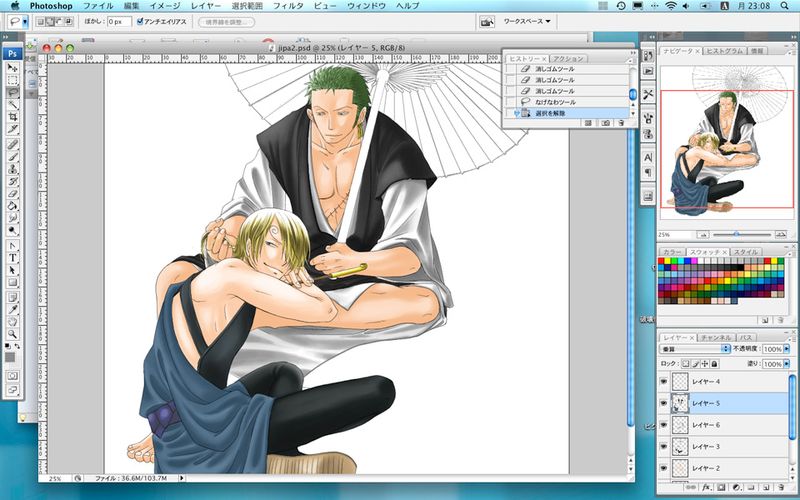
Task: Open opacity 不透明度 slider arrow
Action: pos(786,349)
